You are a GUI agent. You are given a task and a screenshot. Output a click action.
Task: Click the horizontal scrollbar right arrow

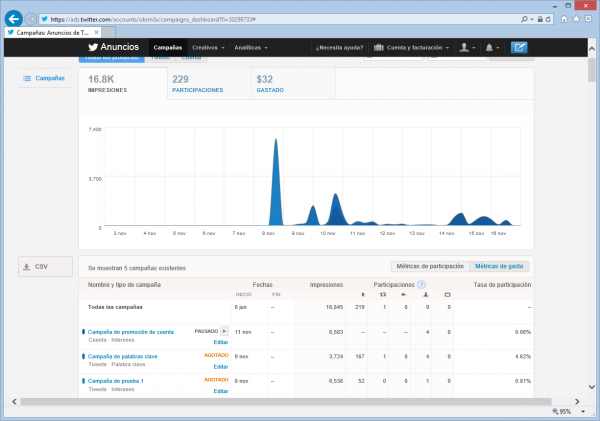pyautogui.click(x=577, y=401)
